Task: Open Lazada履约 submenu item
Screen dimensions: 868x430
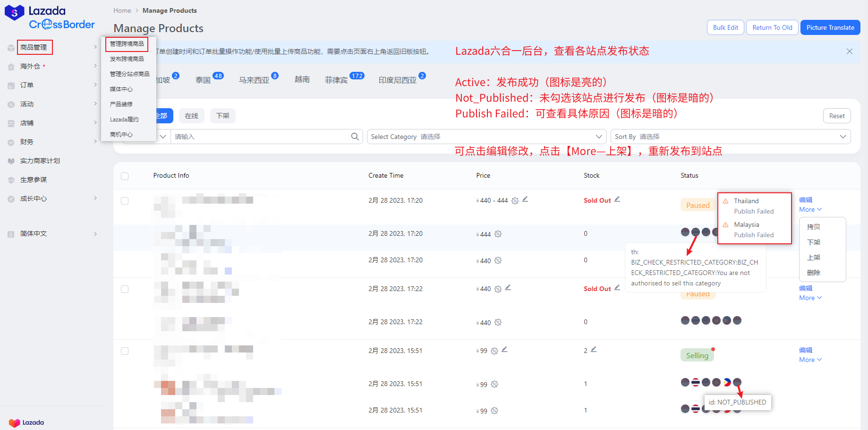Action: pyautogui.click(x=124, y=120)
